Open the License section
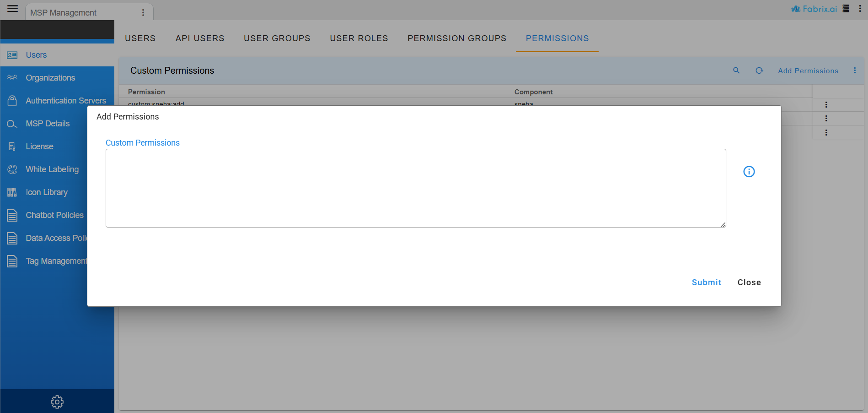 click(39, 146)
